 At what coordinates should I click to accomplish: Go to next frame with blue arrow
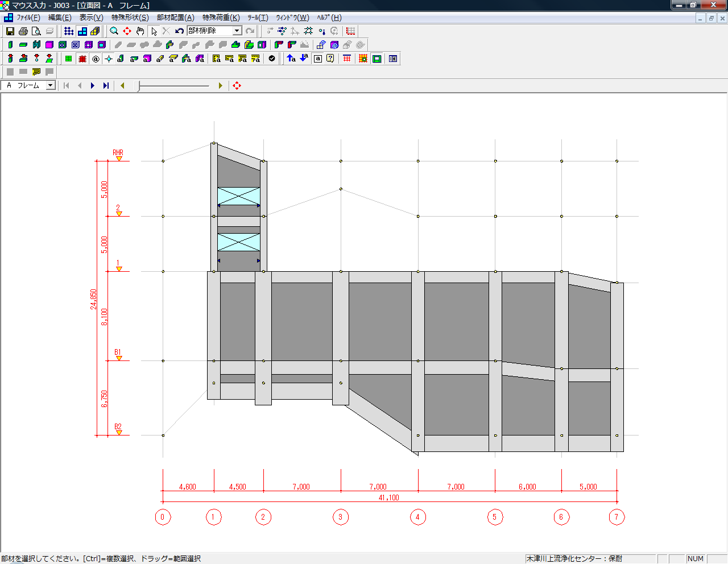click(93, 86)
